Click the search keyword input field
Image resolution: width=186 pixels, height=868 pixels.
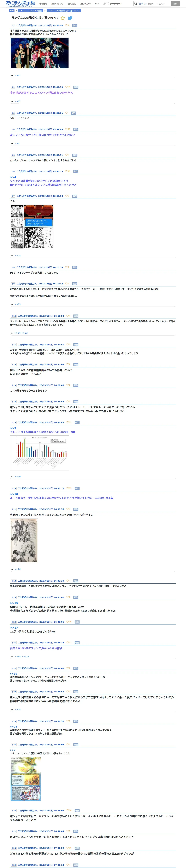pyautogui.click(x=159, y=4)
